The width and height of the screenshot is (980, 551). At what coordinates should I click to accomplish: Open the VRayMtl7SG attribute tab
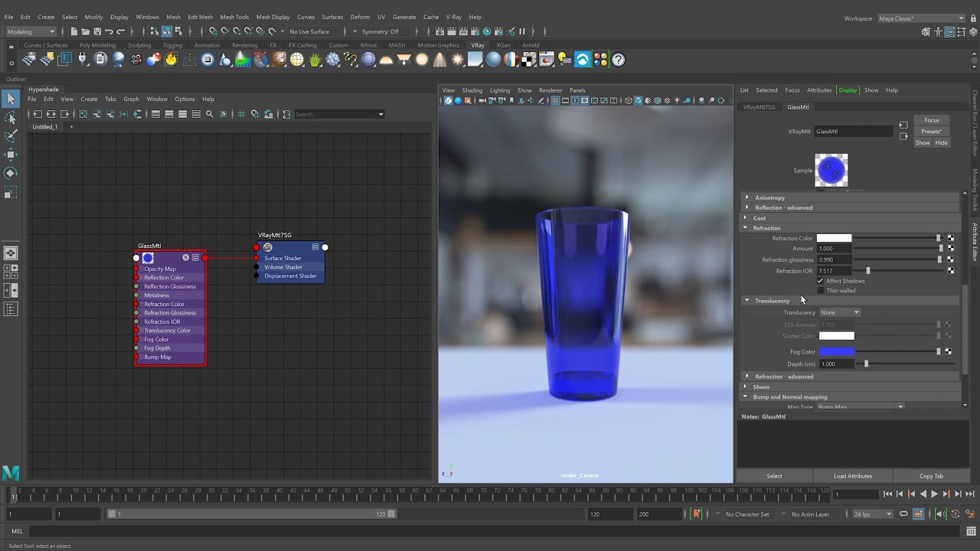pyautogui.click(x=759, y=107)
